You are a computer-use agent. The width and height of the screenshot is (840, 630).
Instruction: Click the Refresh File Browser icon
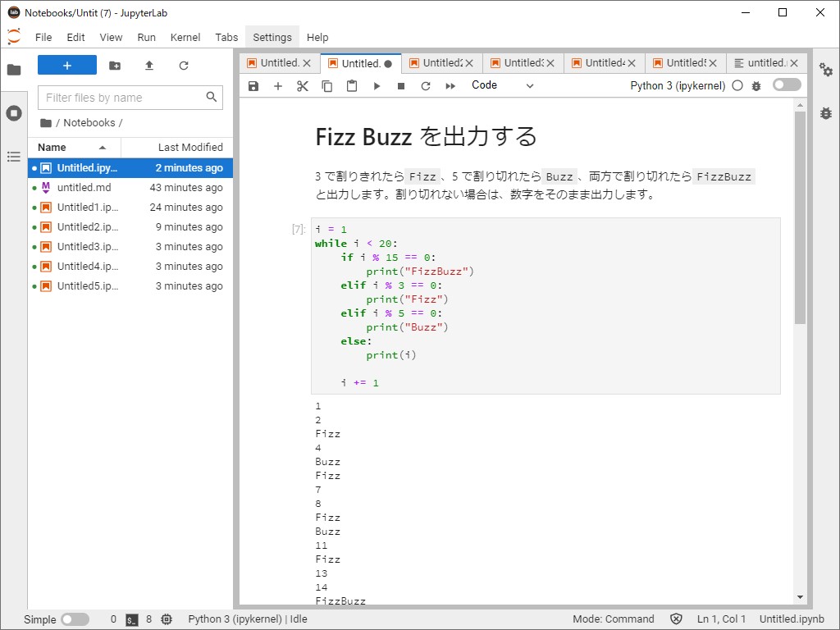(181, 64)
